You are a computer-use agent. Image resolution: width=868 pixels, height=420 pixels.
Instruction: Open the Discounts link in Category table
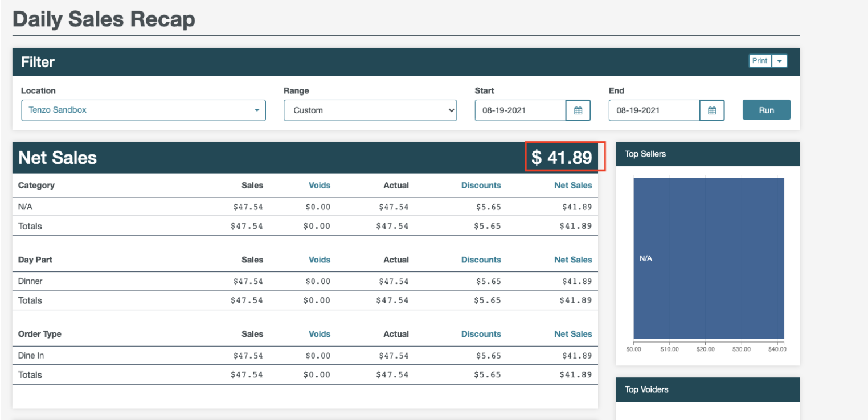(481, 185)
